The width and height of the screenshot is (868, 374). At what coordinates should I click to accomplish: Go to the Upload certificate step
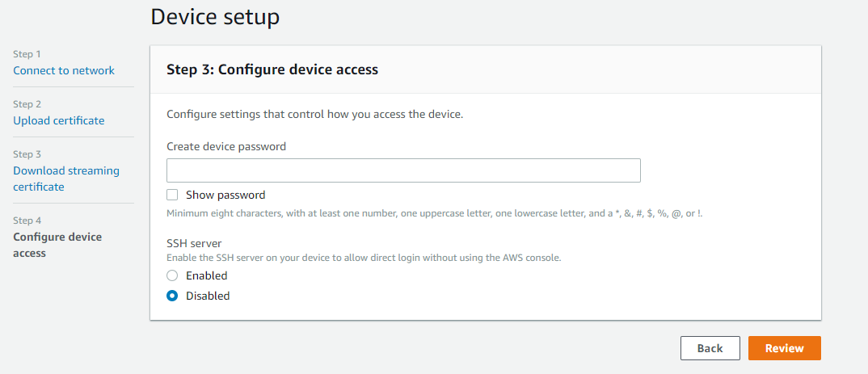pos(58,120)
